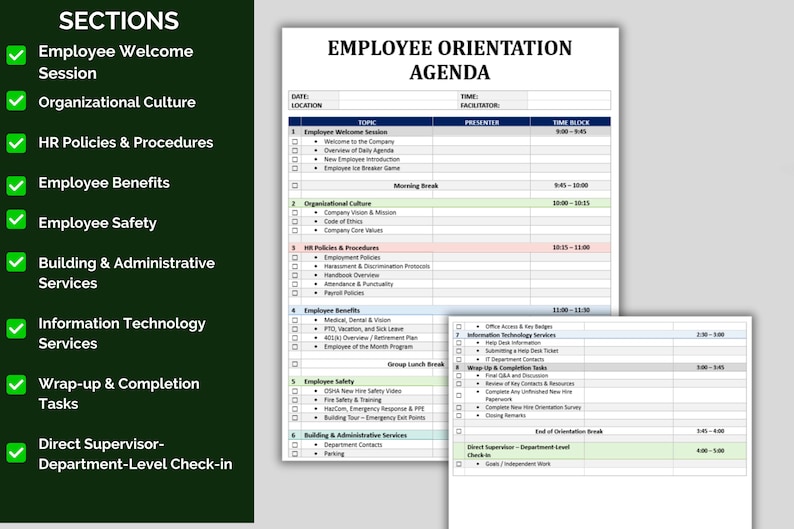Click the SECTIONS heading

[118, 21]
